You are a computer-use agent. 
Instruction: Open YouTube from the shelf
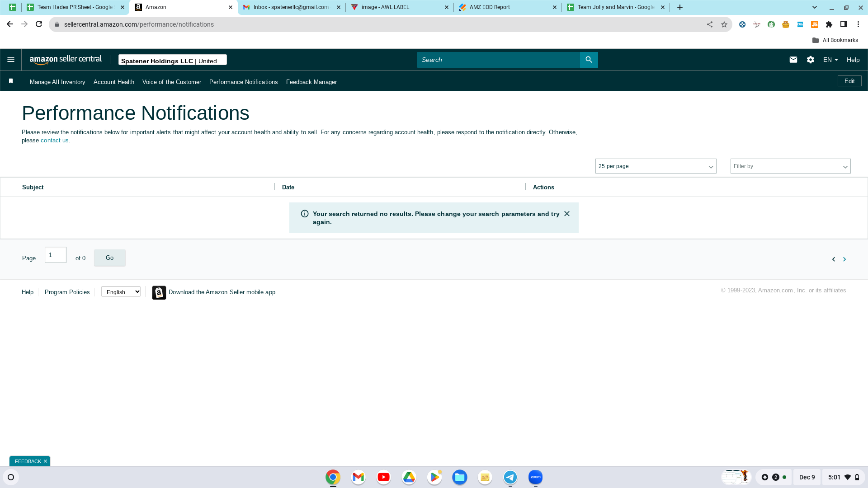point(384,477)
